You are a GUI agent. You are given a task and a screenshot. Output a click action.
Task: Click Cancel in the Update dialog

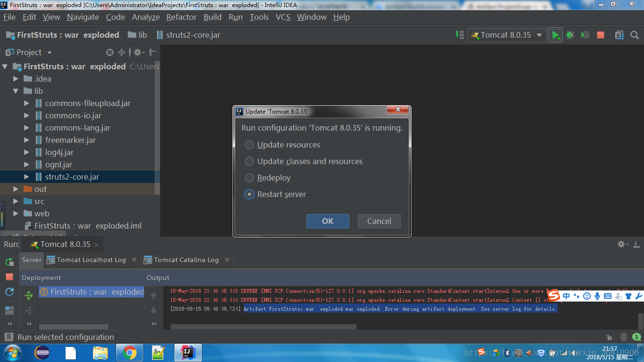(x=379, y=221)
